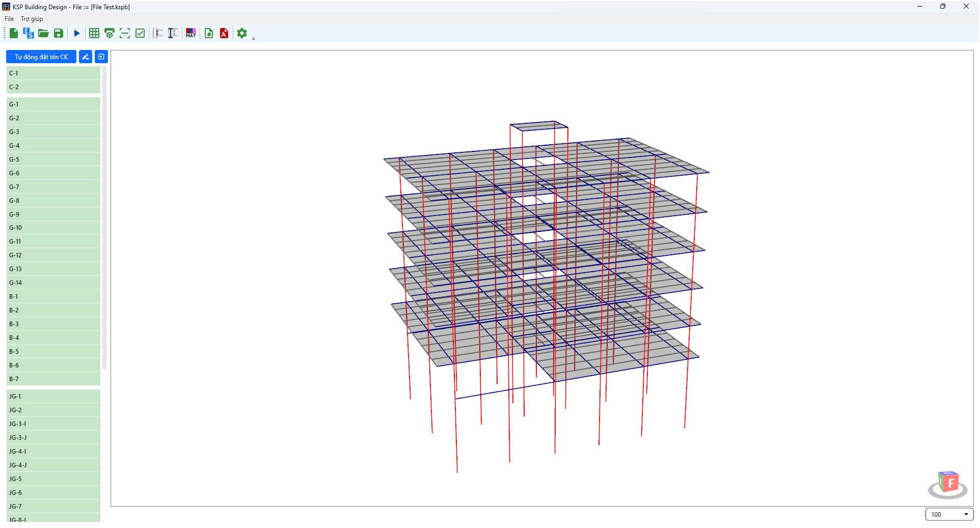Click the new file icon

pyautogui.click(x=14, y=33)
